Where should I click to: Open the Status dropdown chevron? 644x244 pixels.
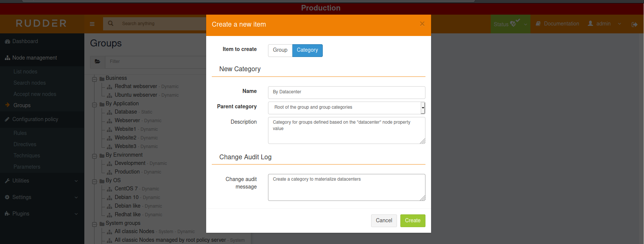525,24
